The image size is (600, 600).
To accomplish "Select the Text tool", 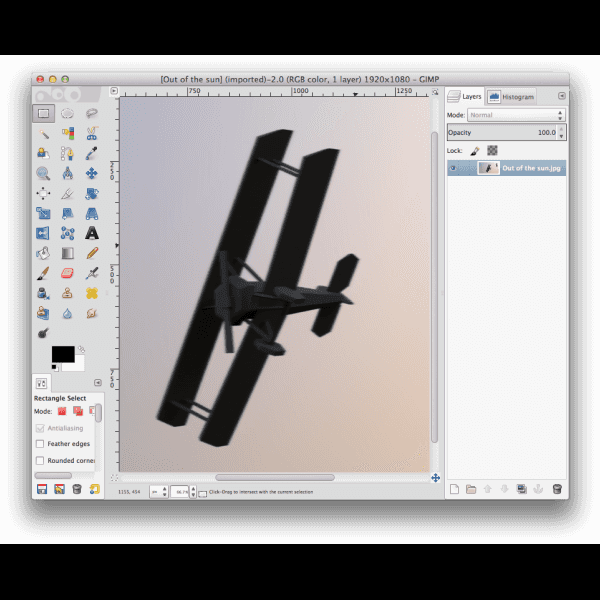I will click(x=92, y=233).
